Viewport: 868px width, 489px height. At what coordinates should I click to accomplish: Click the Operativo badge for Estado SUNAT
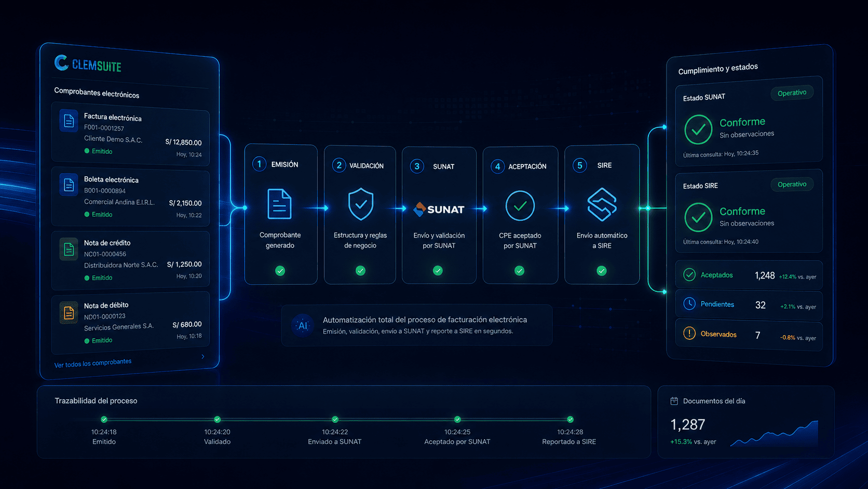point(792,93)
